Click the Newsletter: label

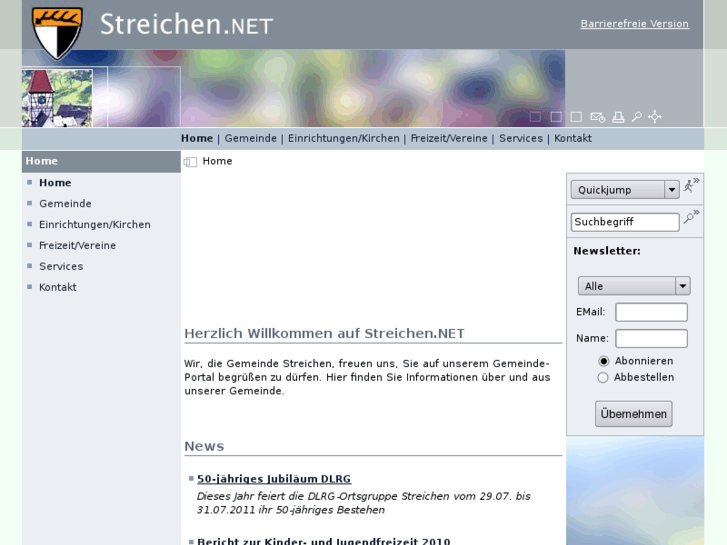pyautogui.click(x=607, y=251)
